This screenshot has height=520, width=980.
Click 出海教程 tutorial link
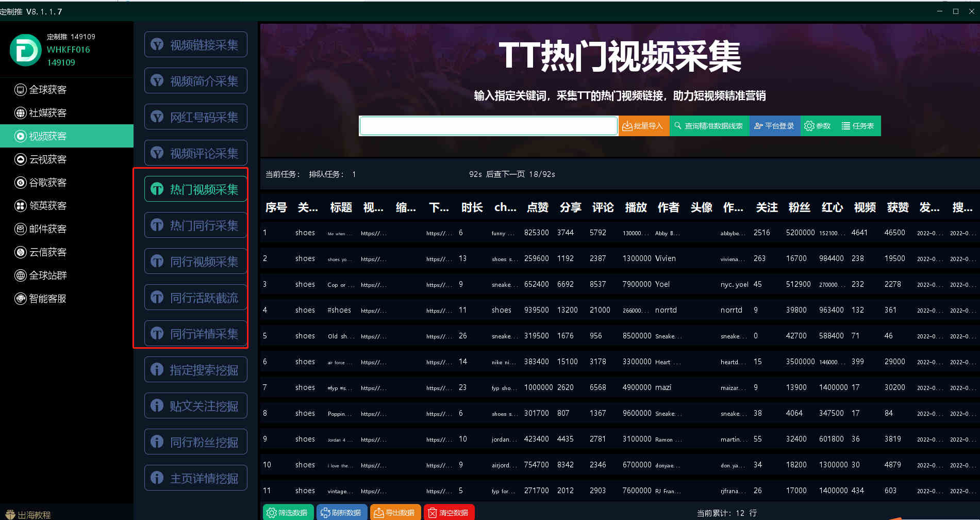tap(28, 514)
